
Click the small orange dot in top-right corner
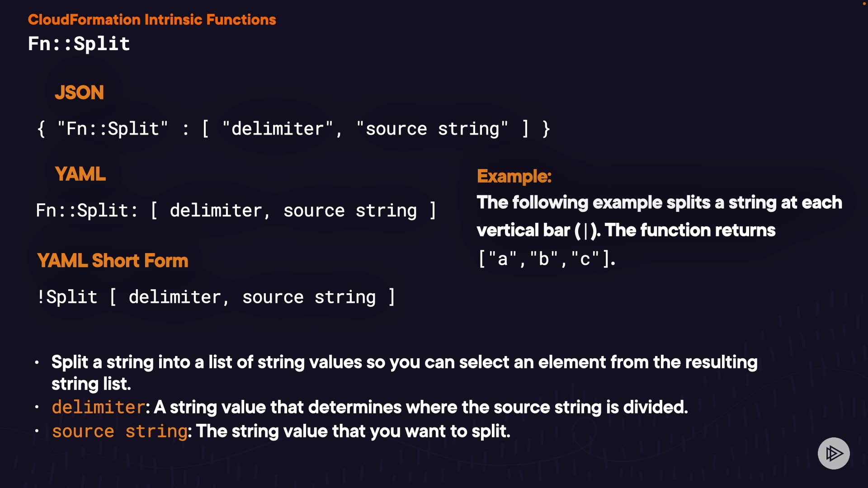tap(864, 3)
